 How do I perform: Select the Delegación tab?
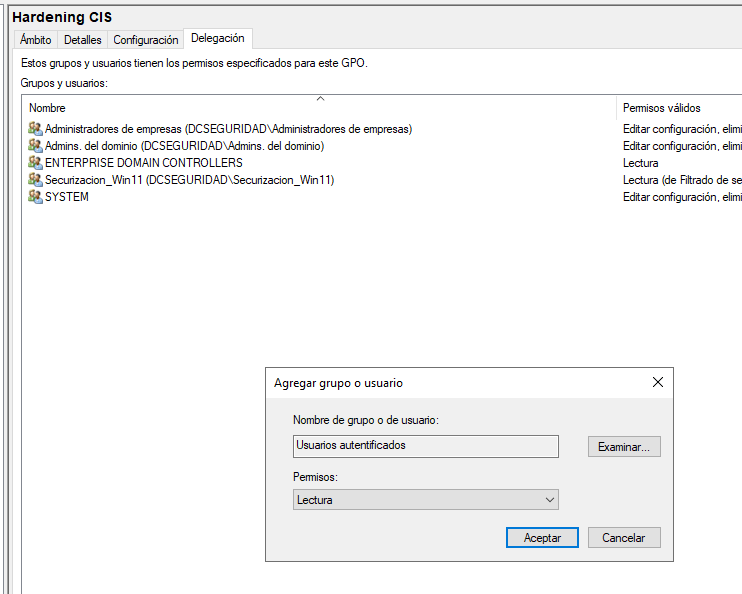pos(217,39)
